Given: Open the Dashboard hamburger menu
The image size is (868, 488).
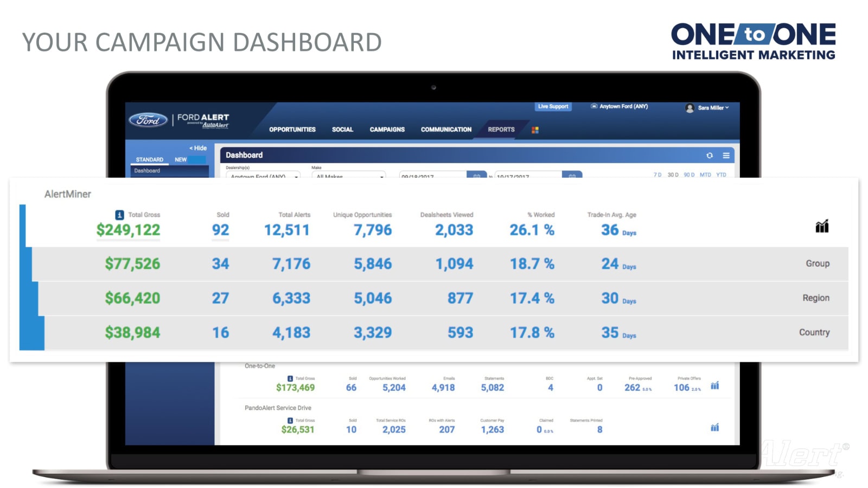Looking at the screenshot, I should (x=726, y=156).
